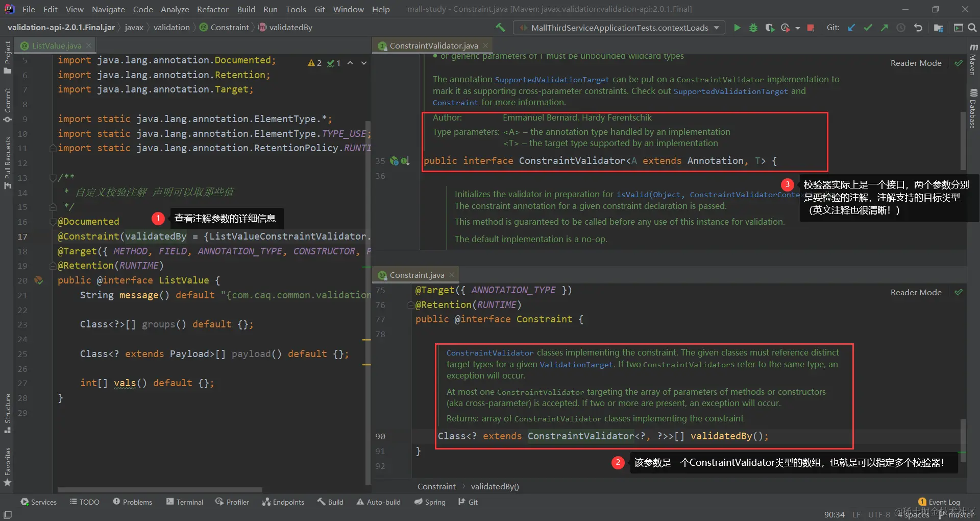This screenshot has width=980, height=521.
Task: Open the run configuration dropdown
Action: pos(619,28)
